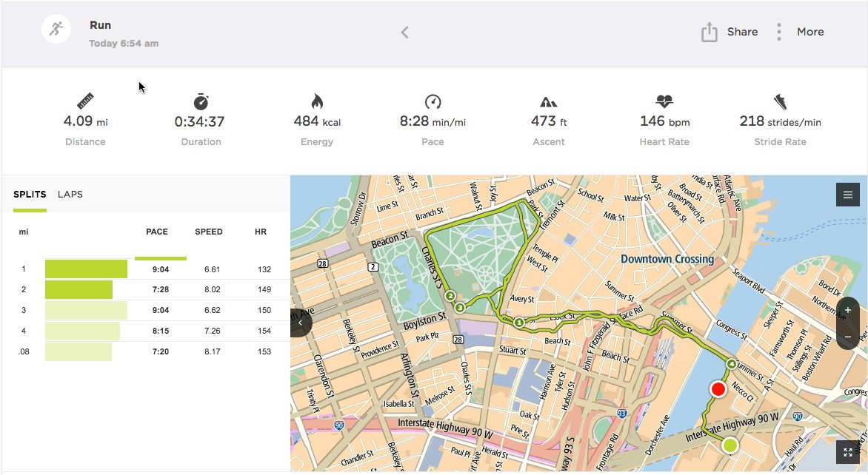Screen dimensions: 868x475
Task: Collapse the splits panel using map chevron
Action: point(299,322)
